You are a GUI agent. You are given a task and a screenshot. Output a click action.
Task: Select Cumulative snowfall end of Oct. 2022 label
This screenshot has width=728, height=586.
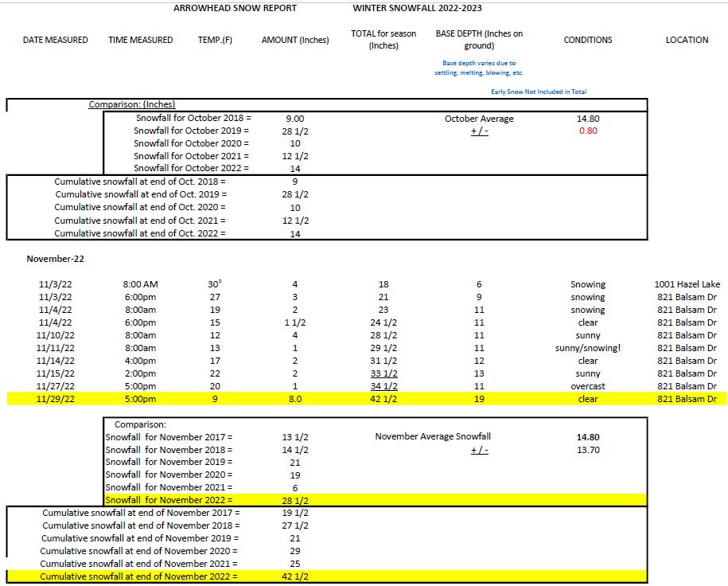pos(140,233)
